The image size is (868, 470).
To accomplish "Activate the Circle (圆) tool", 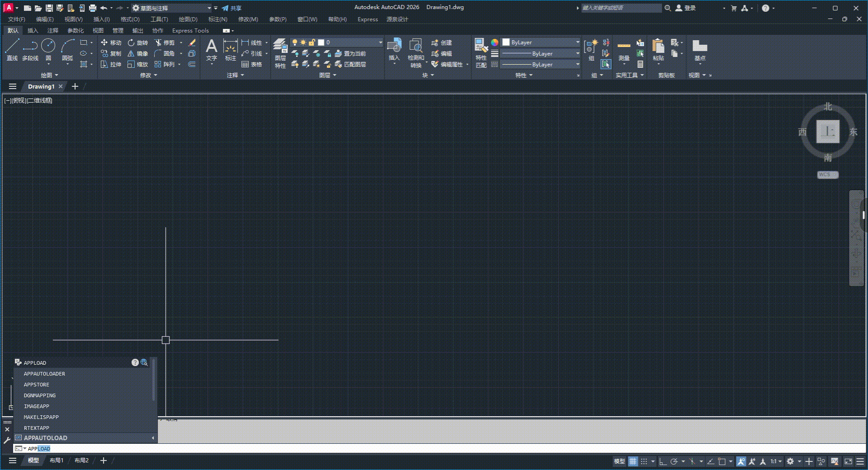I will click(x=48, y=49).
